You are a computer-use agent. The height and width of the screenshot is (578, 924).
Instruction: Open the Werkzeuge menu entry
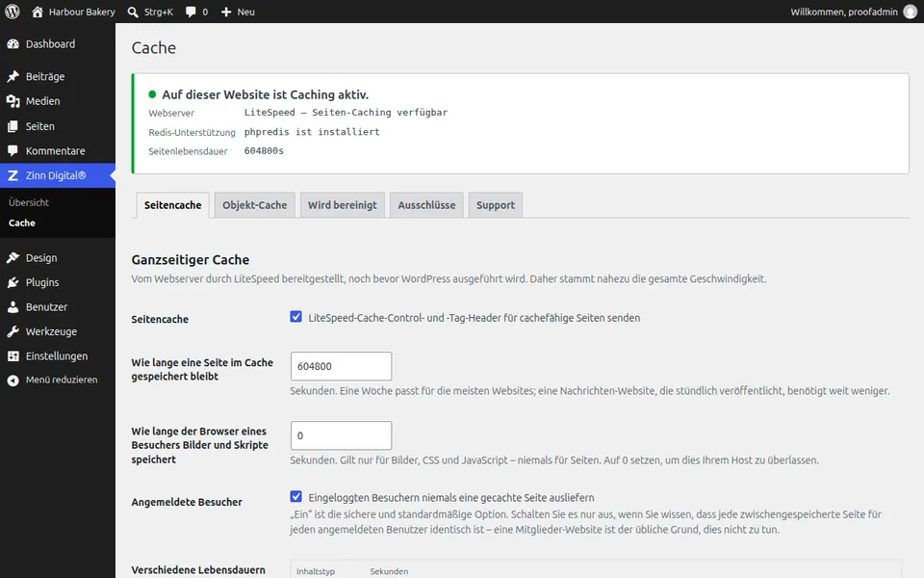[x=58, y=331]
